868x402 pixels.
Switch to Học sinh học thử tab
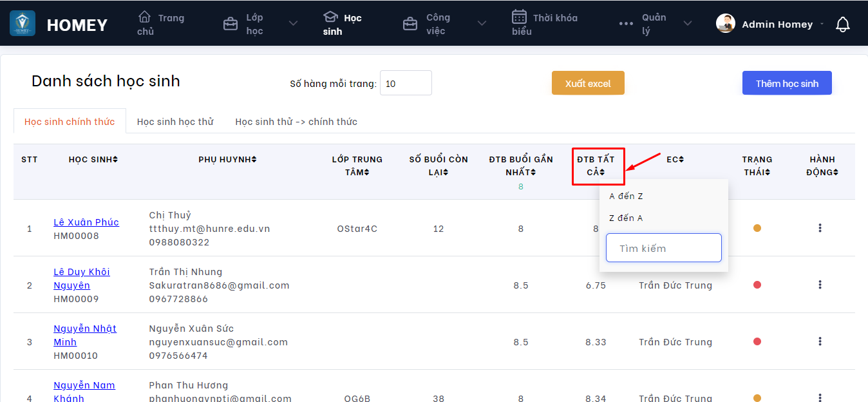click(175, 122)
